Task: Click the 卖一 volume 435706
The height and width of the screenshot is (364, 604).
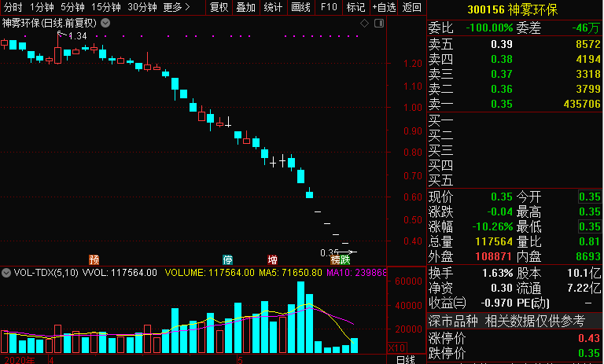Action: click(582, 104)
